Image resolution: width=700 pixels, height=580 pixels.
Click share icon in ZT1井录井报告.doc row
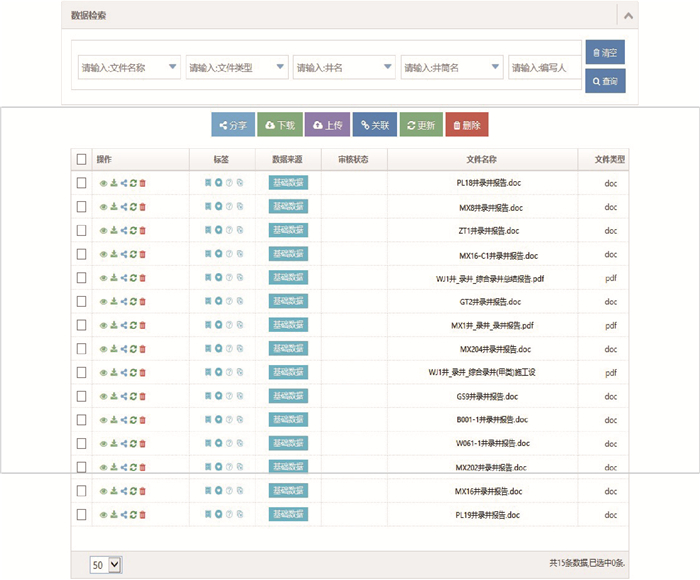(x=123, y=231)
